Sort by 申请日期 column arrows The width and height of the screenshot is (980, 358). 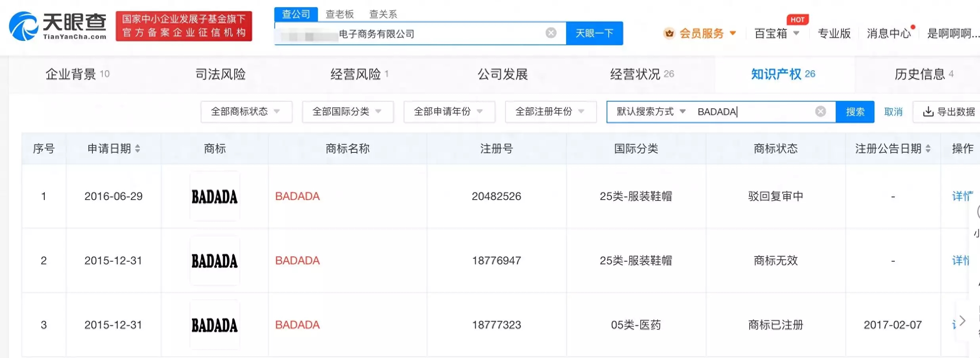pyautogui.click(x=138, y=148)
